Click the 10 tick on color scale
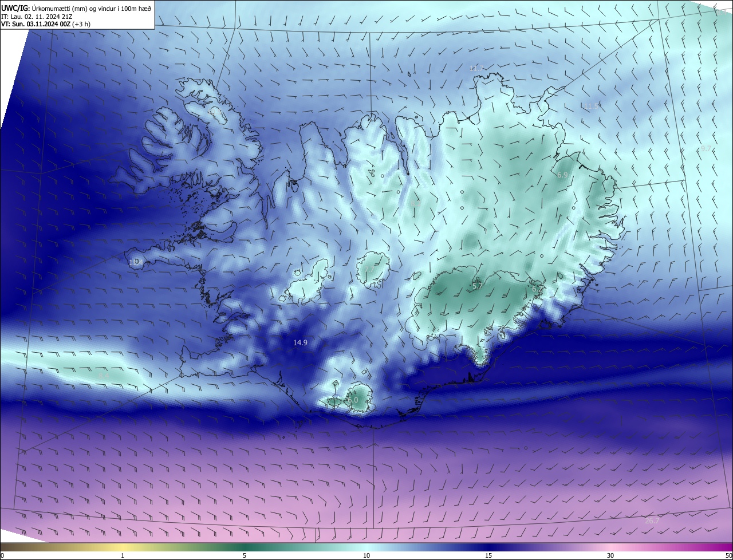This screenshot has height=560, width=733. point(366,555)
